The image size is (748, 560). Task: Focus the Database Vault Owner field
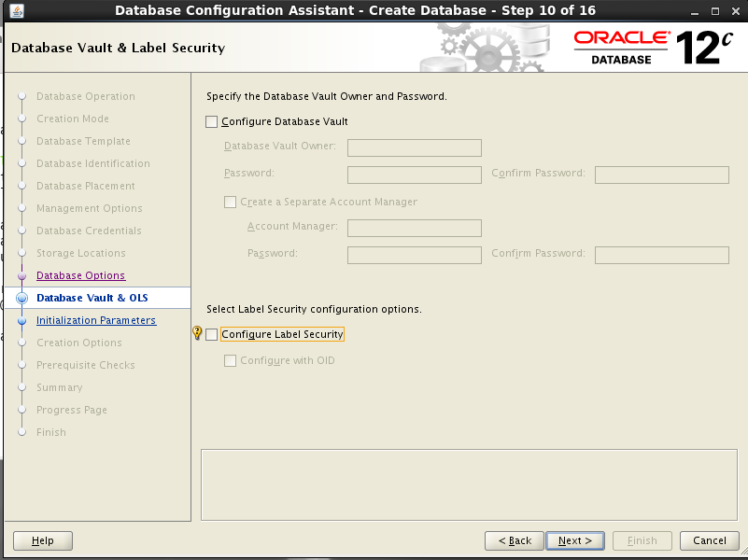(415, 147)
